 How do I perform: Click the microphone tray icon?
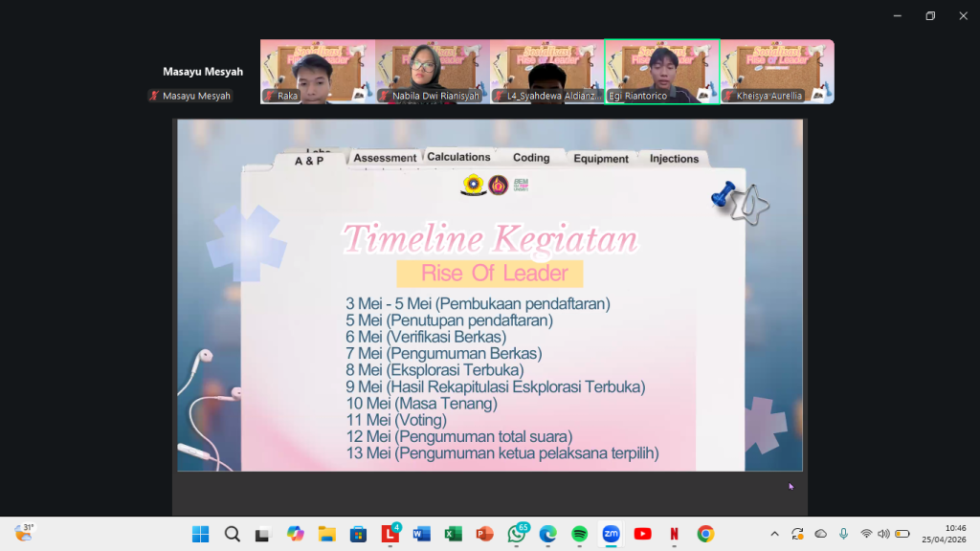(843, 534)
